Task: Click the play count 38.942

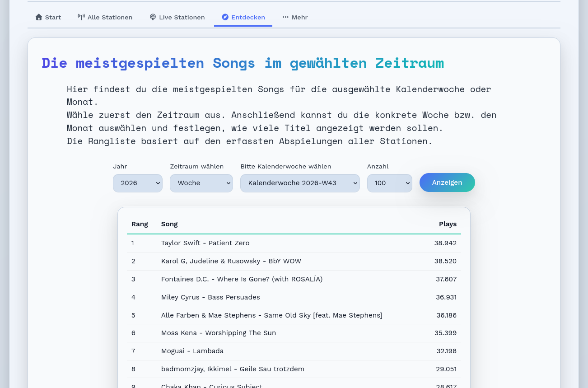Action: coord(445,243)
